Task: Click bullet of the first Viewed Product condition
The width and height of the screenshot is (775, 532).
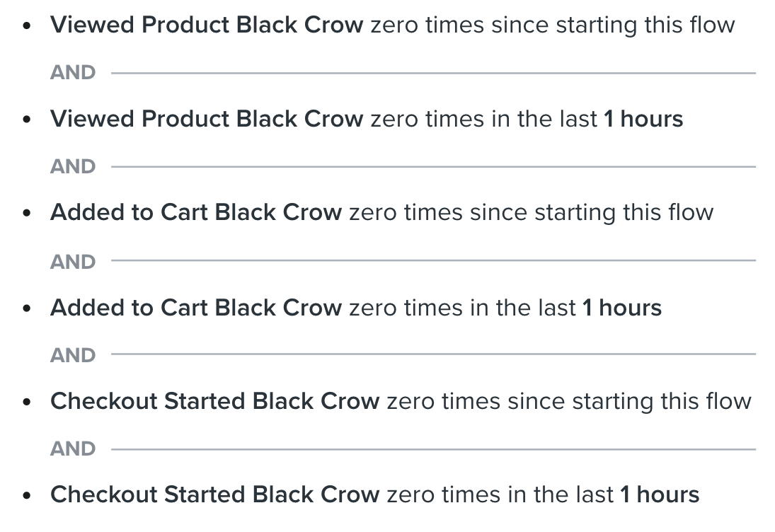Action: click(27, 25)
